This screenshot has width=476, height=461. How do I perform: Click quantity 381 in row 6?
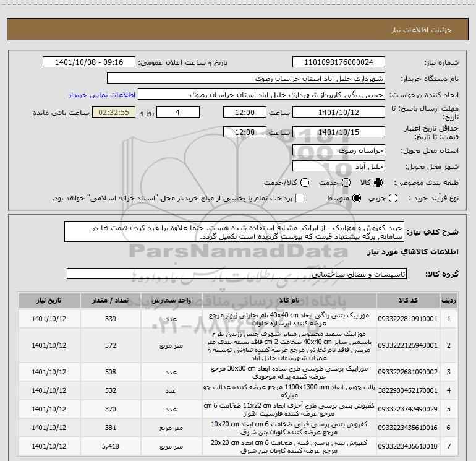pos(111,428)
